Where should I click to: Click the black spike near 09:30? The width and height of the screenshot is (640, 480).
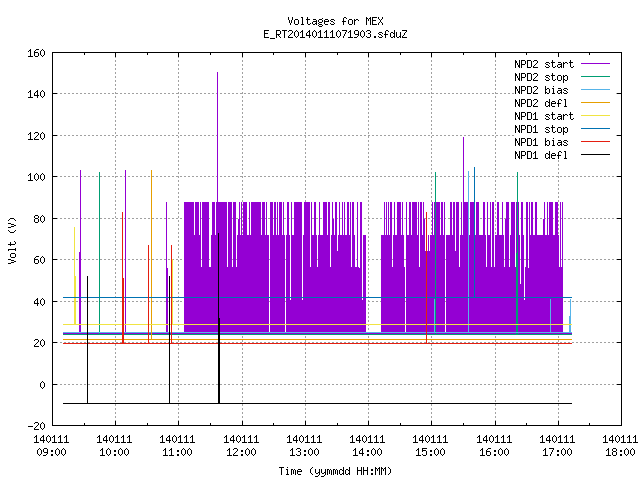point(87,340)
